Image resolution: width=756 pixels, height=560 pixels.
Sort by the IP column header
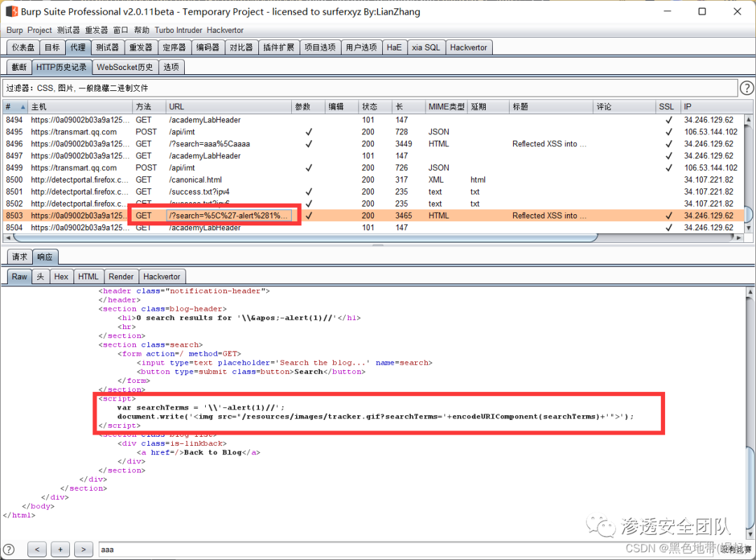pos(717,106)
